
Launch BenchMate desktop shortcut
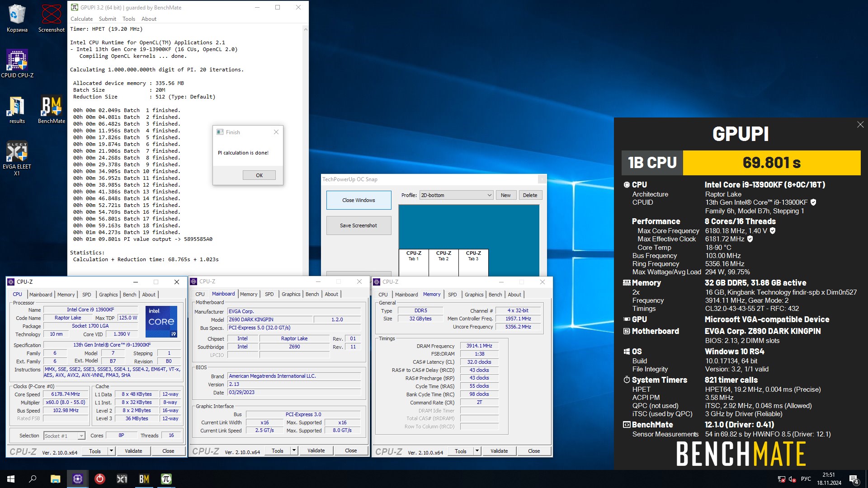(x=51, y=110)
